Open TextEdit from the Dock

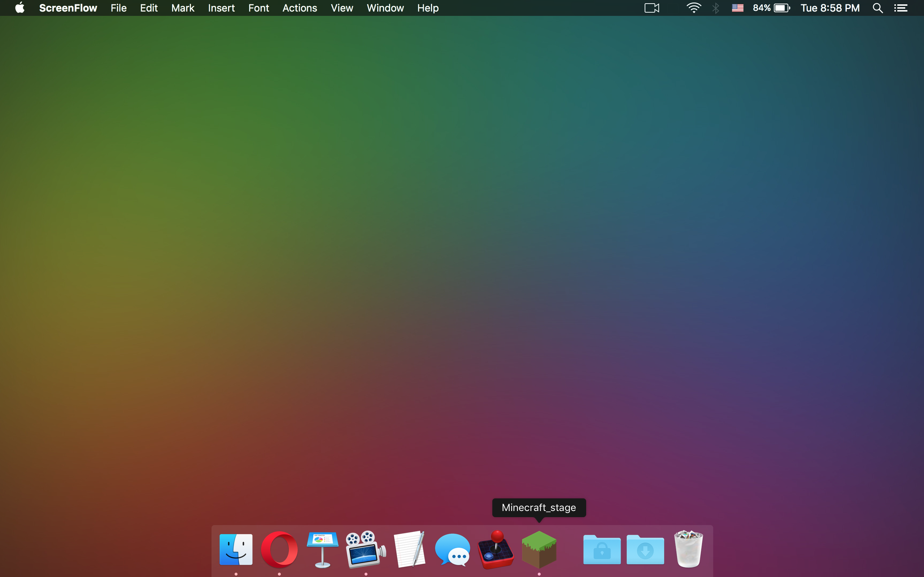(409, 550)
